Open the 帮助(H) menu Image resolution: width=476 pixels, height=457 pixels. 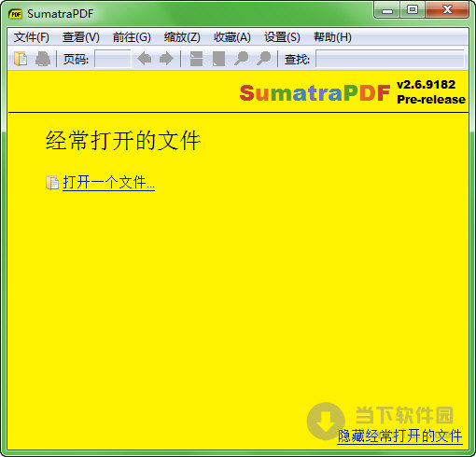point(332,37)
